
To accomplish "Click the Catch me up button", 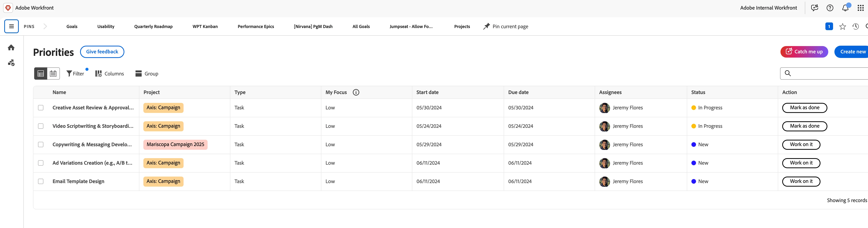I will (804, 51).
